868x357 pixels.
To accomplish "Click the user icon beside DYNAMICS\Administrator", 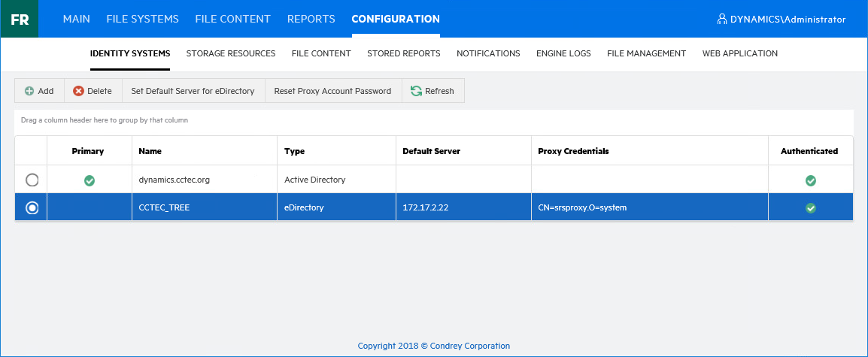I will pos(722,20).
